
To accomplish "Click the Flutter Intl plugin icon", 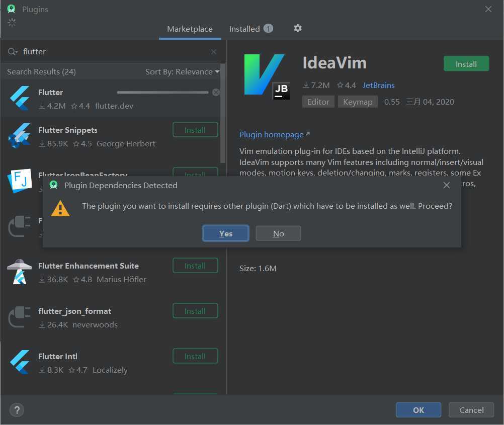I will click(x=20, y=362).
